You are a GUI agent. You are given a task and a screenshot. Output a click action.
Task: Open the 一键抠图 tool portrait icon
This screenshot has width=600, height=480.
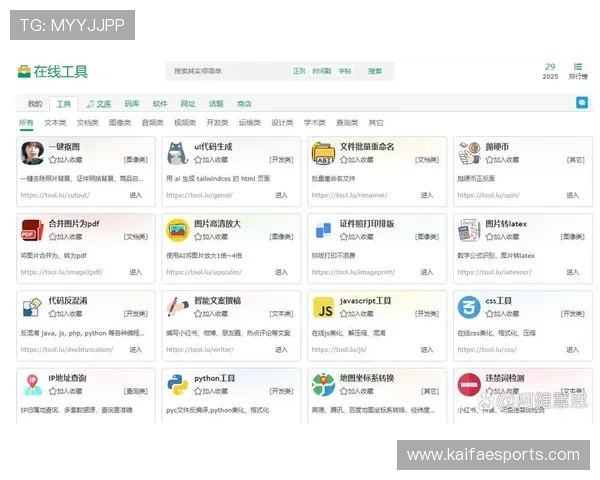tap(32, 153)
